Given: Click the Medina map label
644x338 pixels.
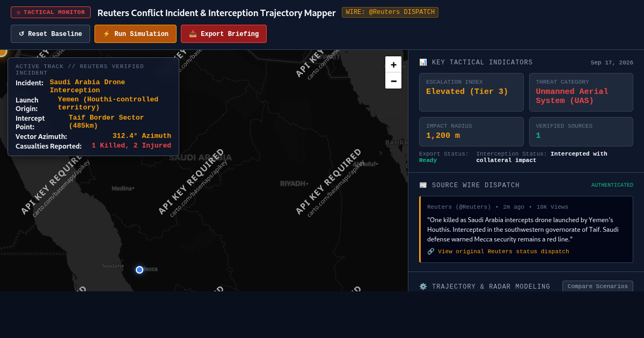Looking at the screenshot, I should (122, 188).
